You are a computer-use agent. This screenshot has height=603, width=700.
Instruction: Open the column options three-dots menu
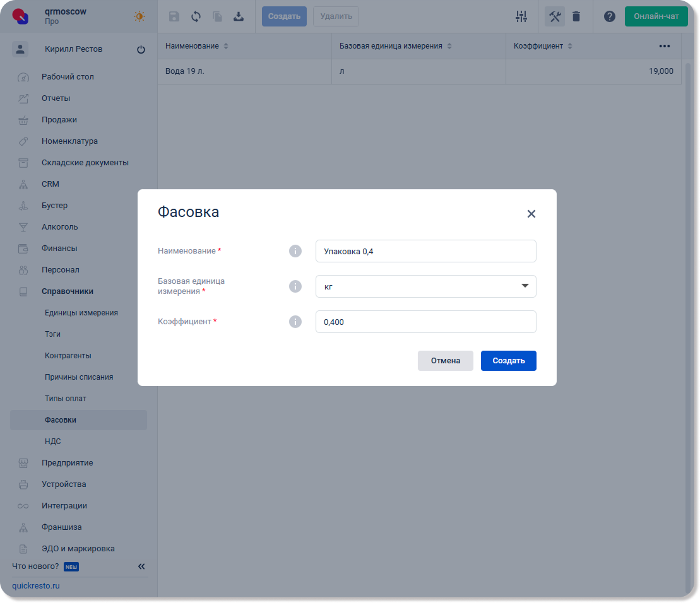coord(664,46)
